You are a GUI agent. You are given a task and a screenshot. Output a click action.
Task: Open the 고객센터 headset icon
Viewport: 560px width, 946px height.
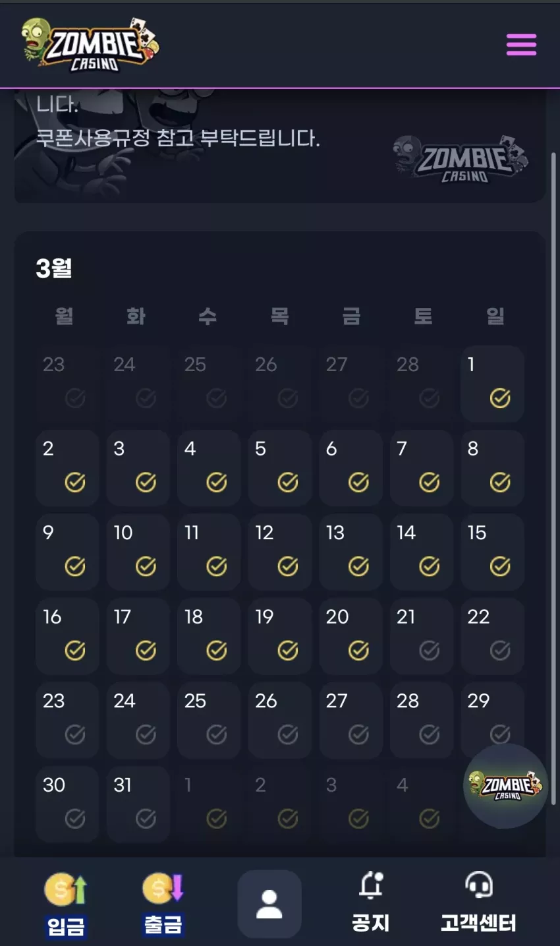[479, 885]
